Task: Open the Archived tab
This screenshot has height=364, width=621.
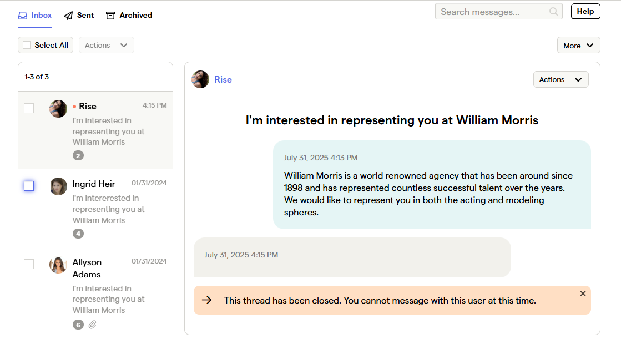Action: point(129,15)
